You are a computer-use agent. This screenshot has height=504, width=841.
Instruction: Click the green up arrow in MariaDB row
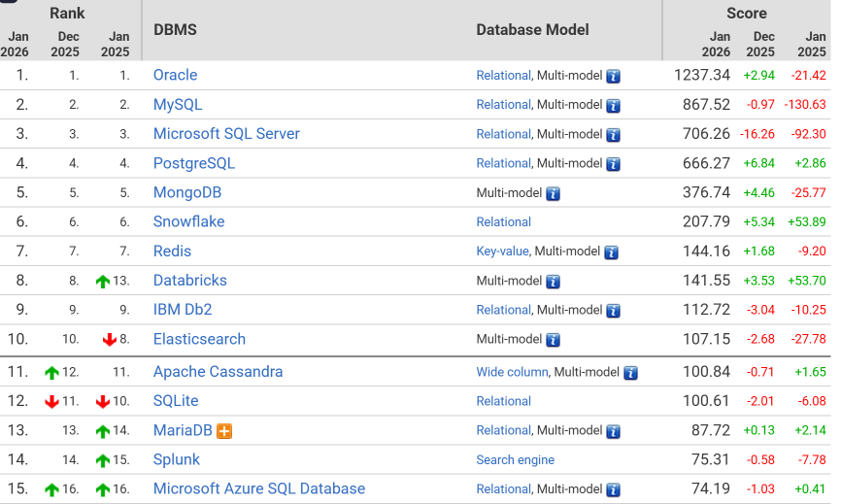[102, 430]
